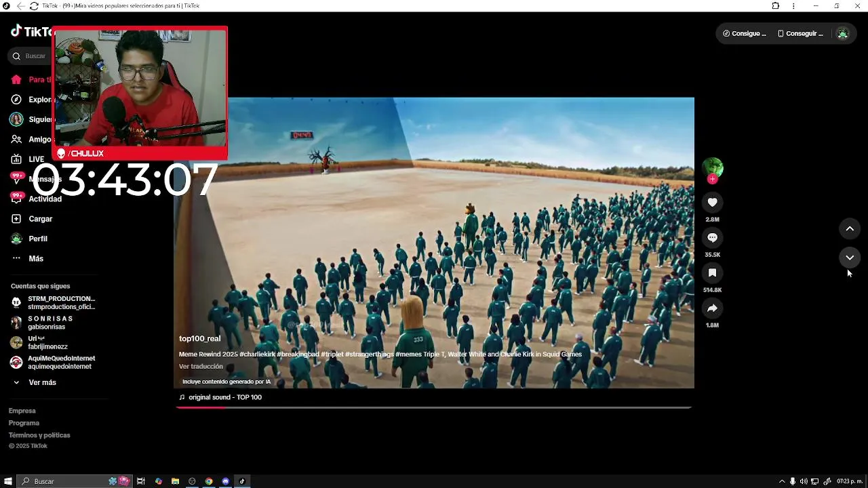Like the video with the heart icon

pyautogui.click(x=712, y=203)
